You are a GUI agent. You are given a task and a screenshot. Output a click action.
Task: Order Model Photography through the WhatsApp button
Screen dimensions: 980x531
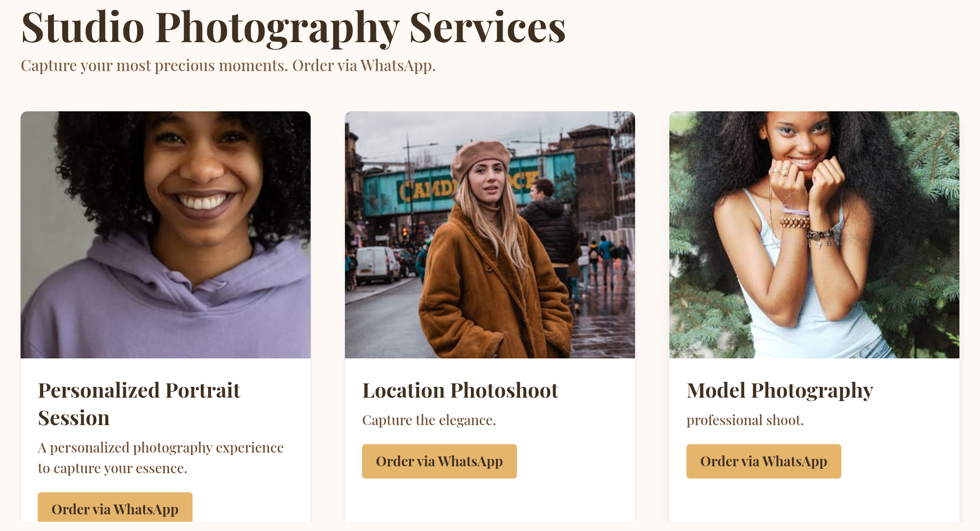coord(763,461)
